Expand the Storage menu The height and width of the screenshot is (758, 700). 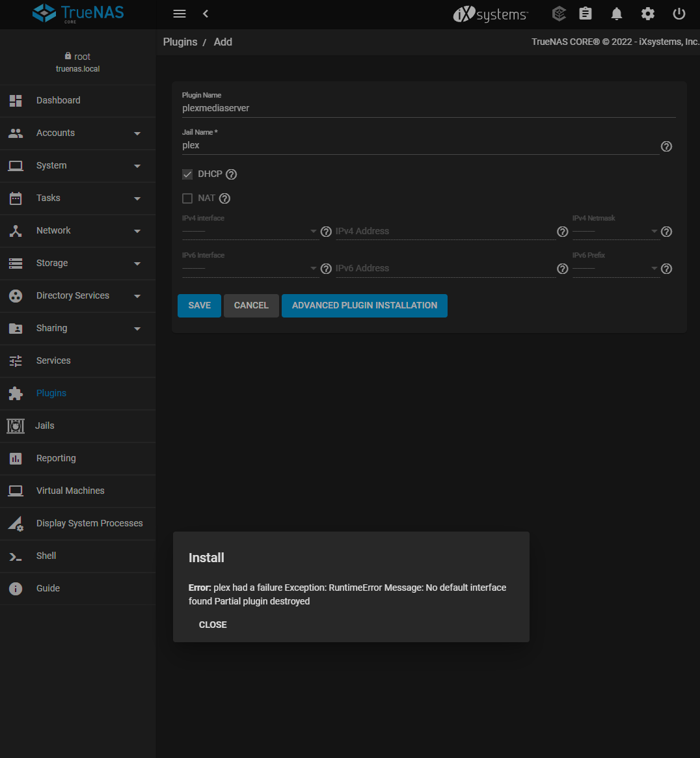[77, 263]
